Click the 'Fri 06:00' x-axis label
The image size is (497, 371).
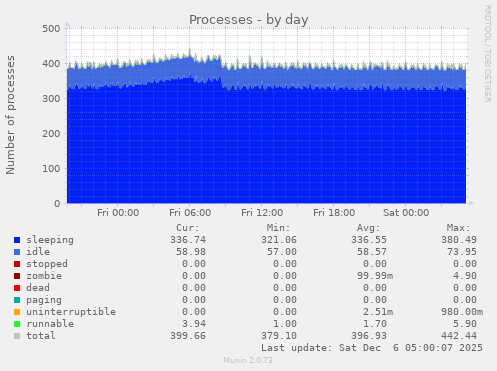point(190,213)
